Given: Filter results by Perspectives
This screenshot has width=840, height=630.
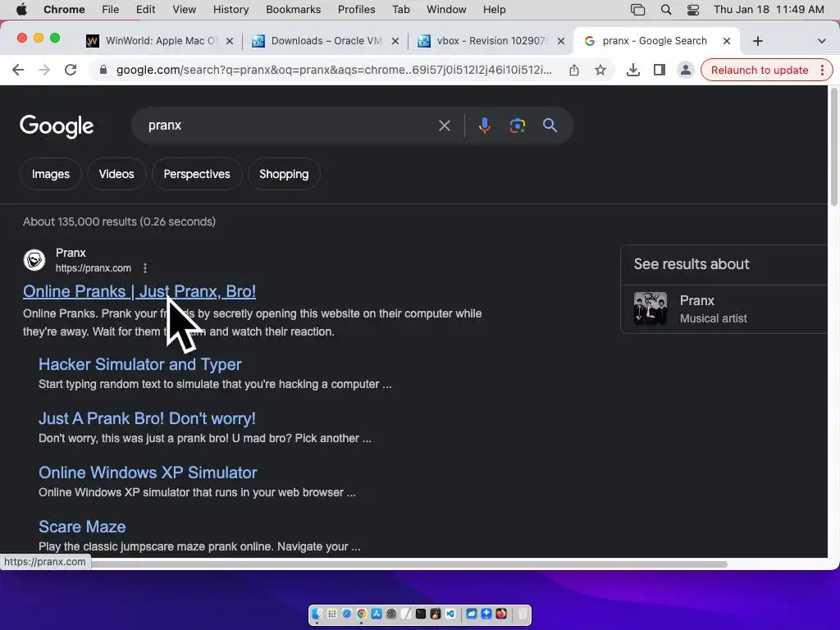Looking at the screenshot, I should (x=197, y=174).
